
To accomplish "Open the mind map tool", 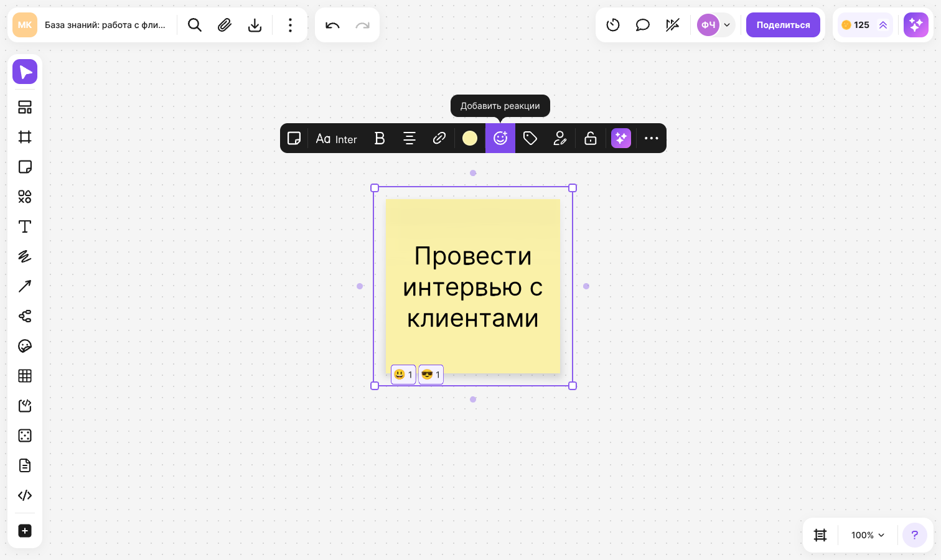I will pos(25,316).
